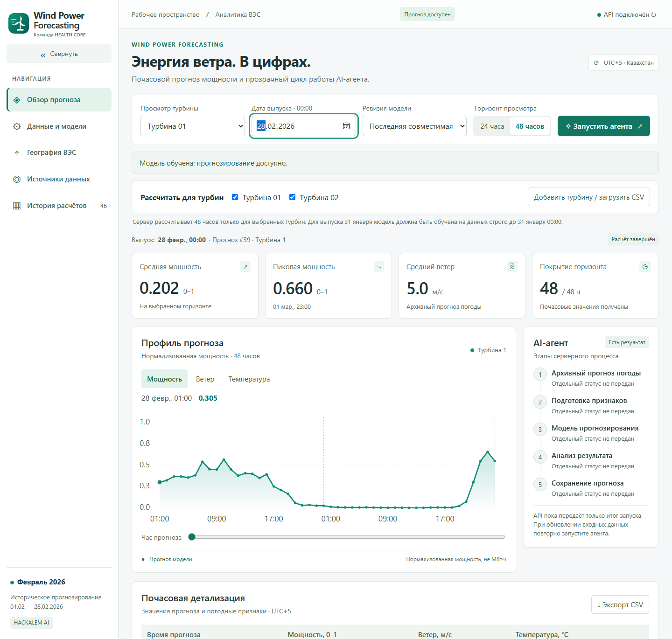Open the Просмотр турбины dropdown

(x=192, y=126)
